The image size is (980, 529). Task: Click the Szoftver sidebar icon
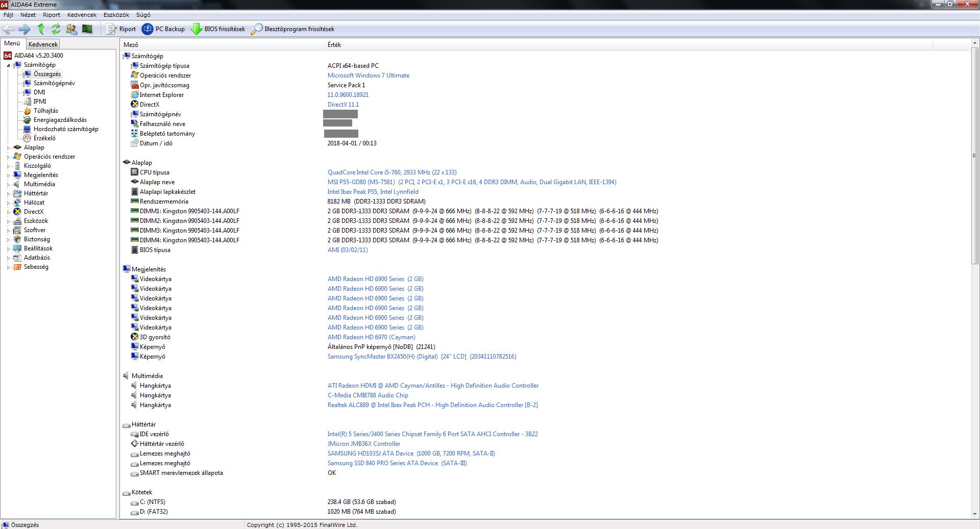click(17, 230)
